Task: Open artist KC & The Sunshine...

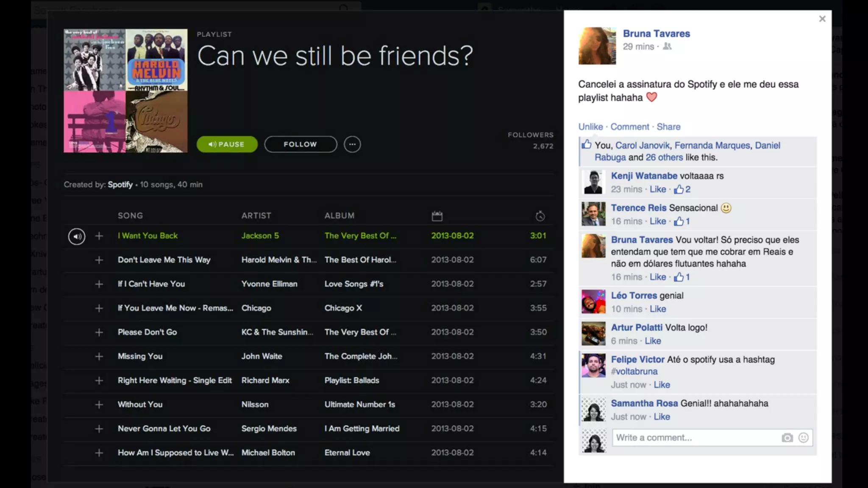Action: (x=277, y=332)
